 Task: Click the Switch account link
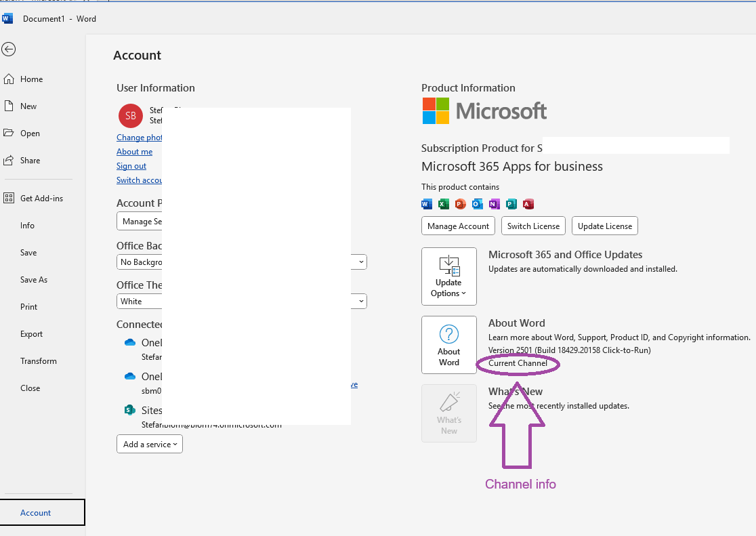click(140, 180)
